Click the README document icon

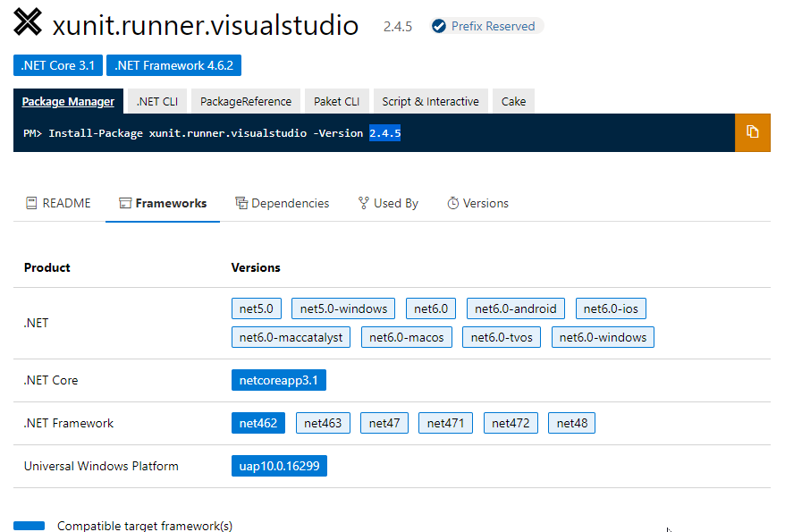click(x=30, y=203)
